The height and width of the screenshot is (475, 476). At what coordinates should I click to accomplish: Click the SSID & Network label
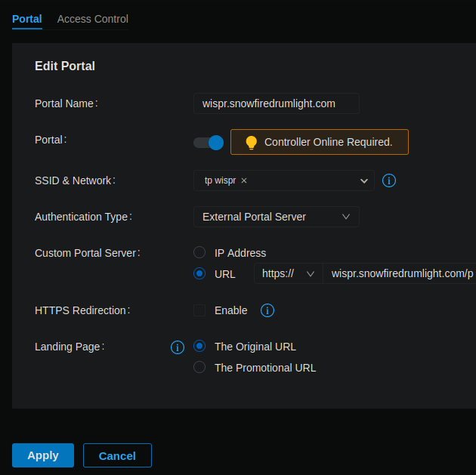(75, 180)
